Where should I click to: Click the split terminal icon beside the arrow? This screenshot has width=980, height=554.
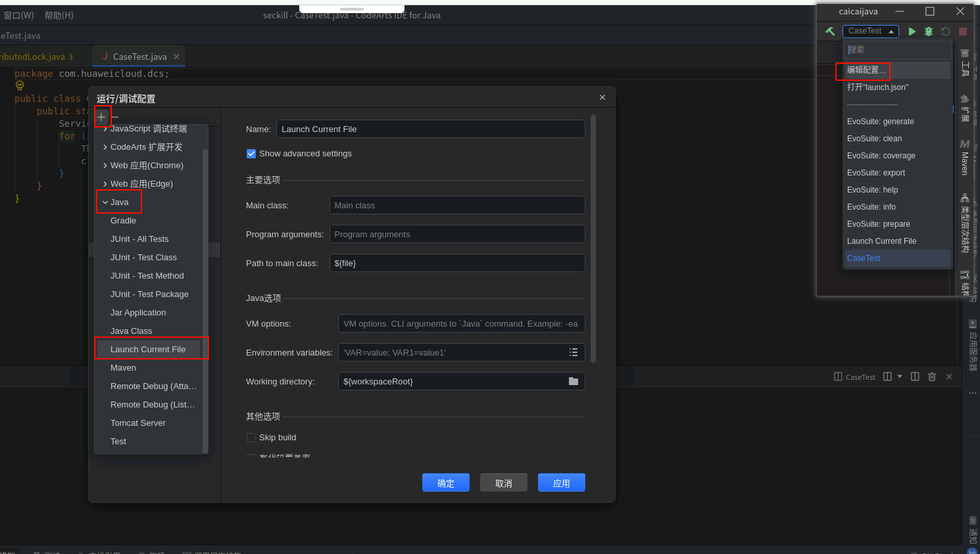887,377
